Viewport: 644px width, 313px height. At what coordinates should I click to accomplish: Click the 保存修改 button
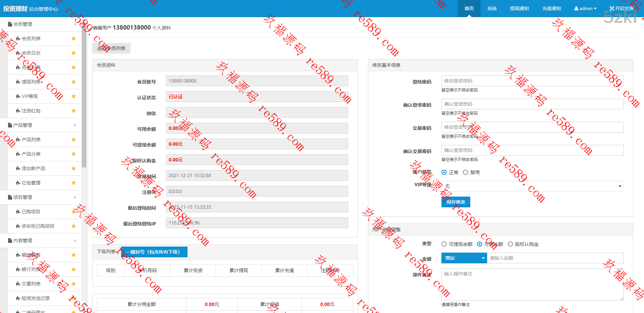(x=455, y=202)
